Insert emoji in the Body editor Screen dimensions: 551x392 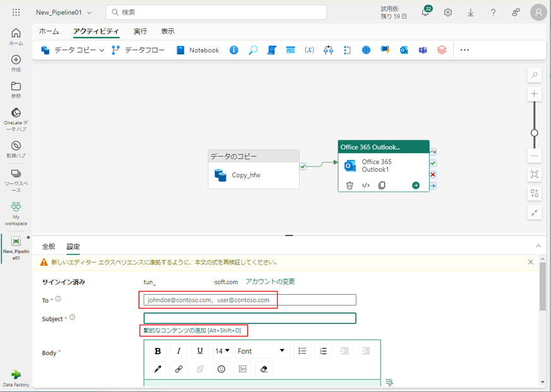pyautogui.click(x=222, y=369)
